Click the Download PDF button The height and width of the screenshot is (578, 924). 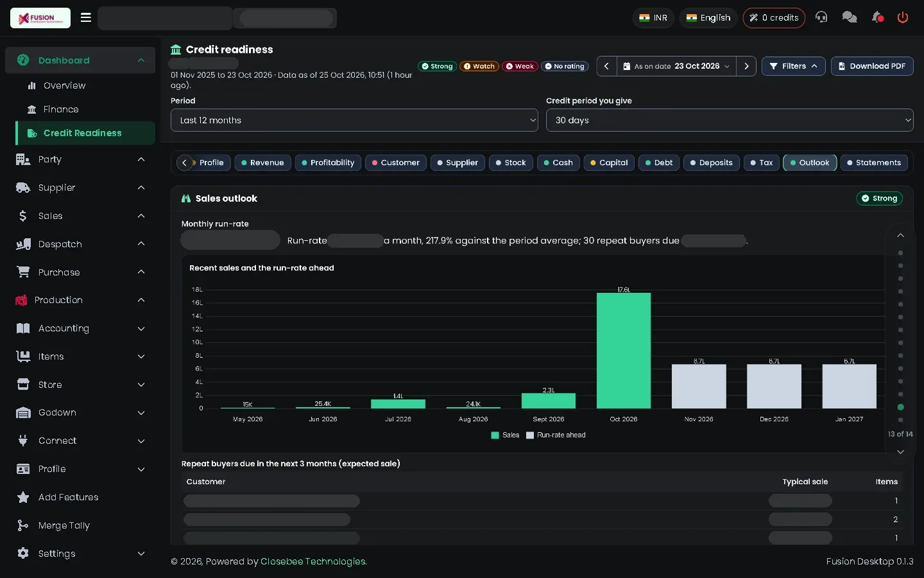[872, 66]
